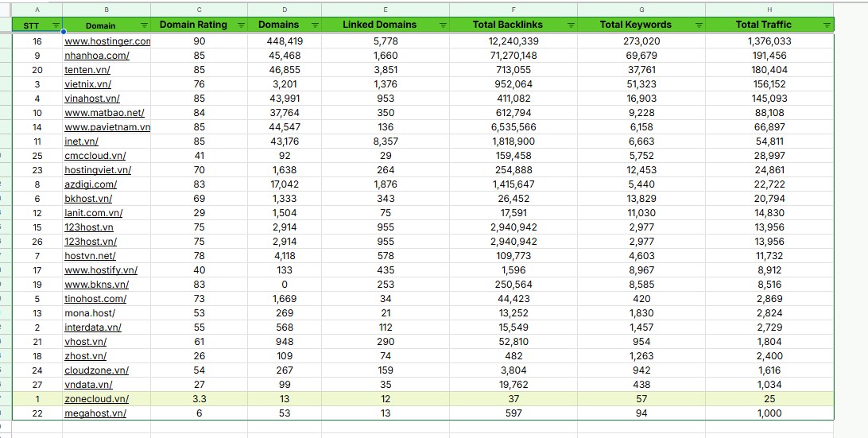Select cmccloud traffic cell 28,997
This screenshot has width=868, height=438.
769,156
